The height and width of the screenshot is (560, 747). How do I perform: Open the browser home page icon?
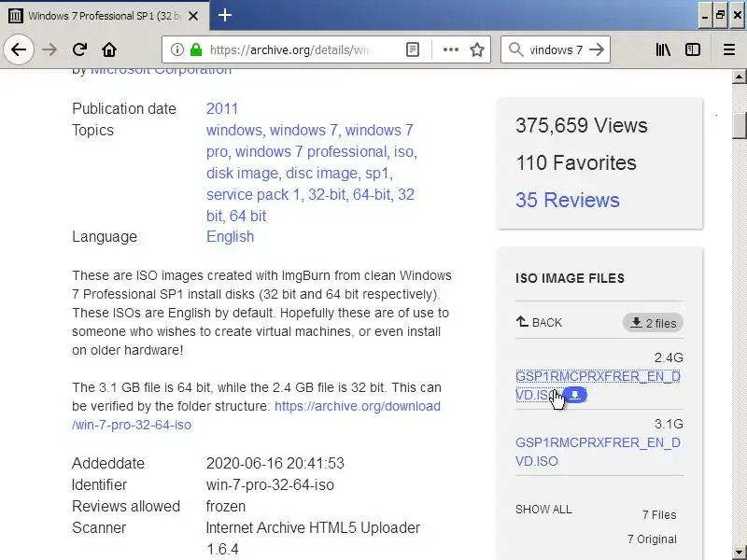[109, 49]
